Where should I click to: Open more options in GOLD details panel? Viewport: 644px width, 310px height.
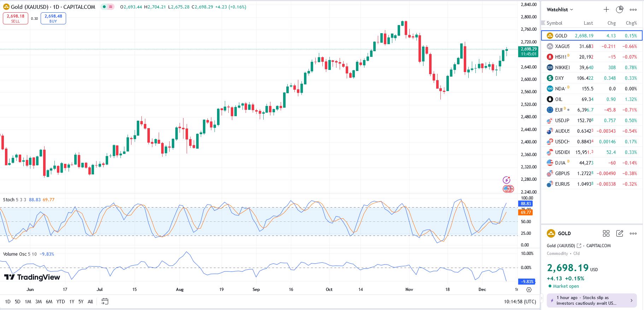[x=633, y=233]
